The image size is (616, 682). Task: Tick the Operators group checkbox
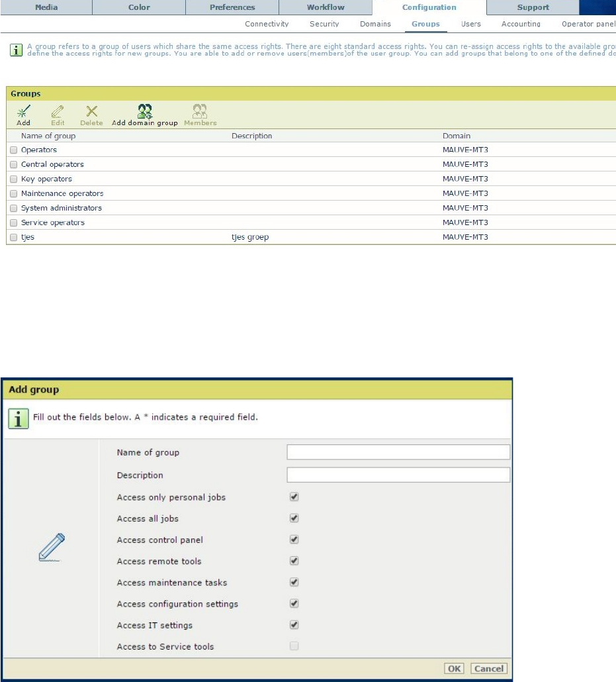[x=13, y=150]
